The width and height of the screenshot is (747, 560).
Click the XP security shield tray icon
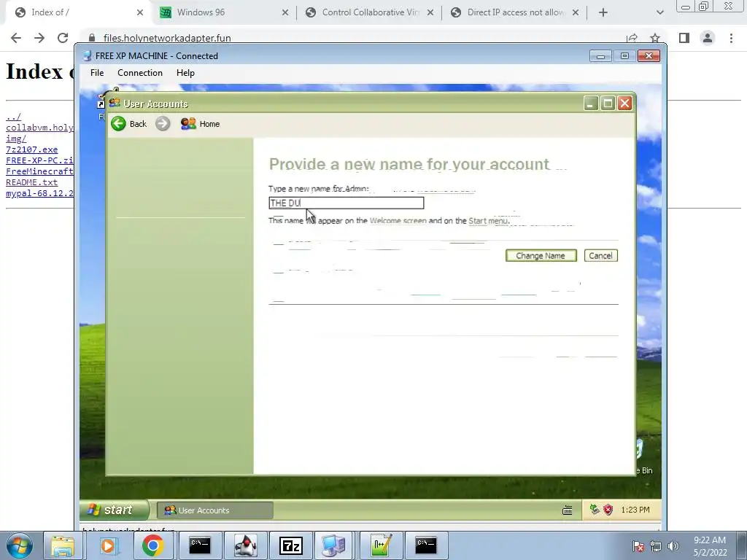click(x=608, y=510)
